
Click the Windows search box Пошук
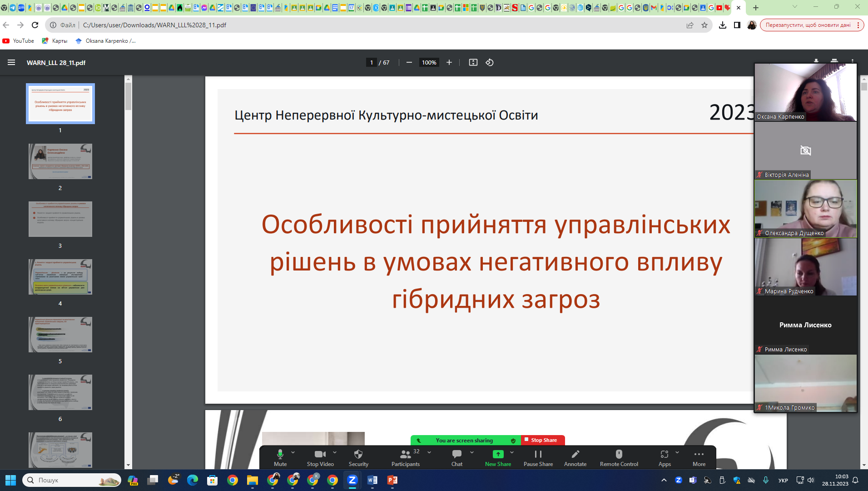72,480
